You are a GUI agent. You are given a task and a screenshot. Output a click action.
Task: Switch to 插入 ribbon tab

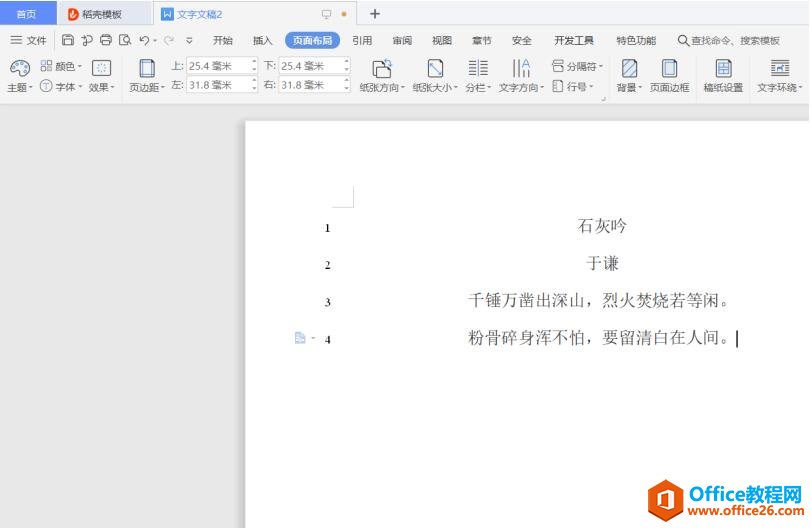262,40
